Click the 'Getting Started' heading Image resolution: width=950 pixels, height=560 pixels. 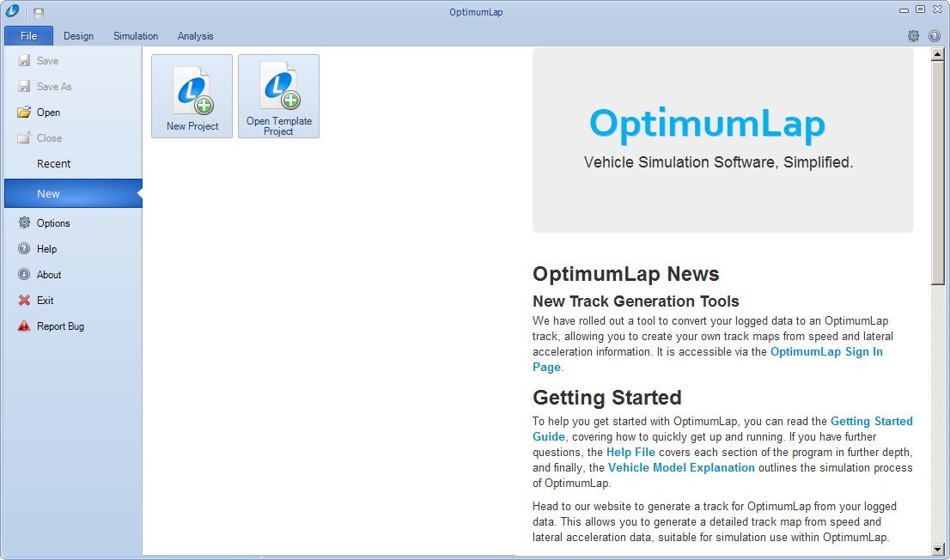[x=607, y=398]
